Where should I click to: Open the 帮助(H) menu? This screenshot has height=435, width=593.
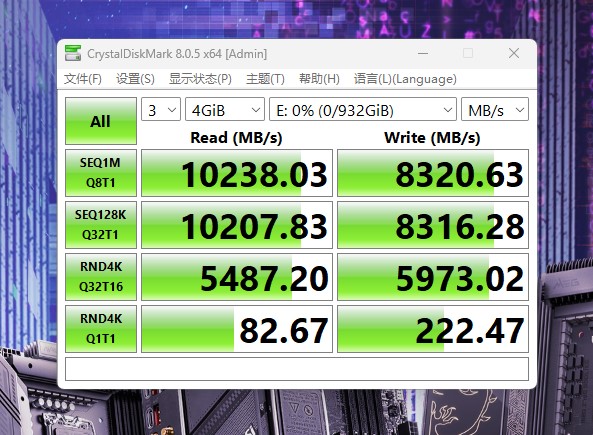click(319, 79)
